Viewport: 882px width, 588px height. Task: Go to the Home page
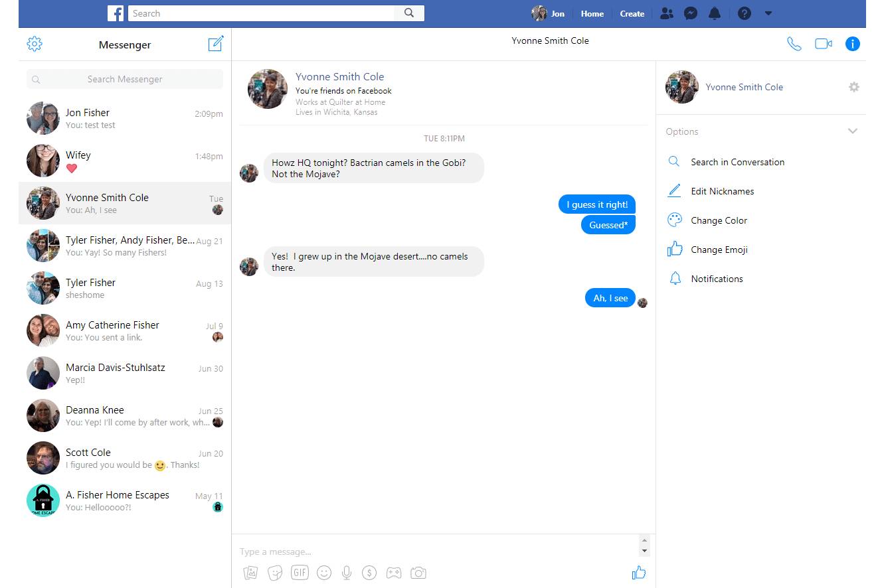click(x=592, y=13)
